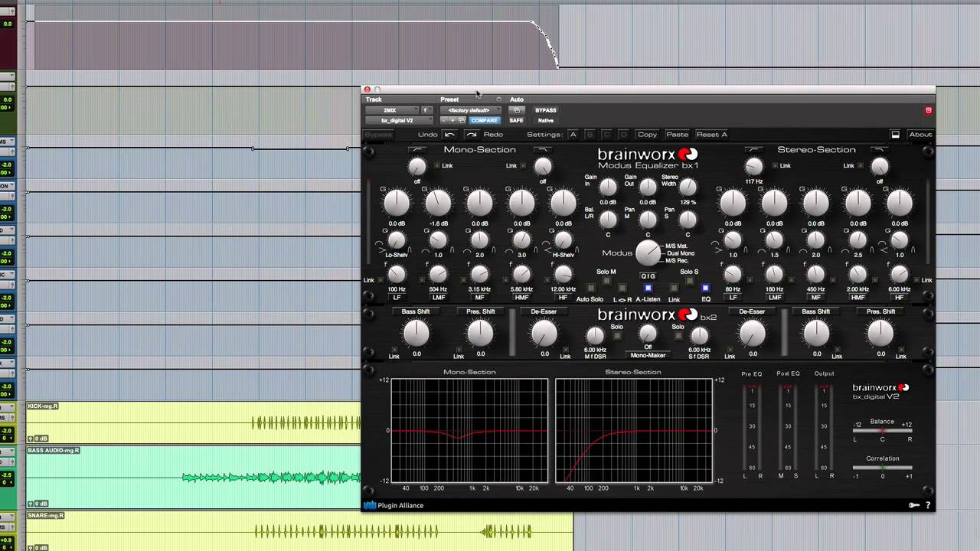
Task: Toggle the center Link button beside A.-Listen
Action: (x=674, y=289)
